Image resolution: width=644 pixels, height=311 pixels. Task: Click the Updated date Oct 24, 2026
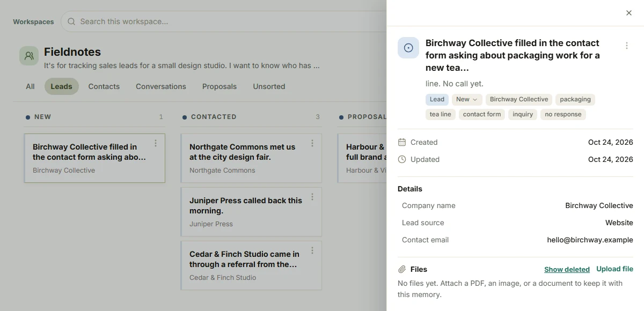(611, 159)
